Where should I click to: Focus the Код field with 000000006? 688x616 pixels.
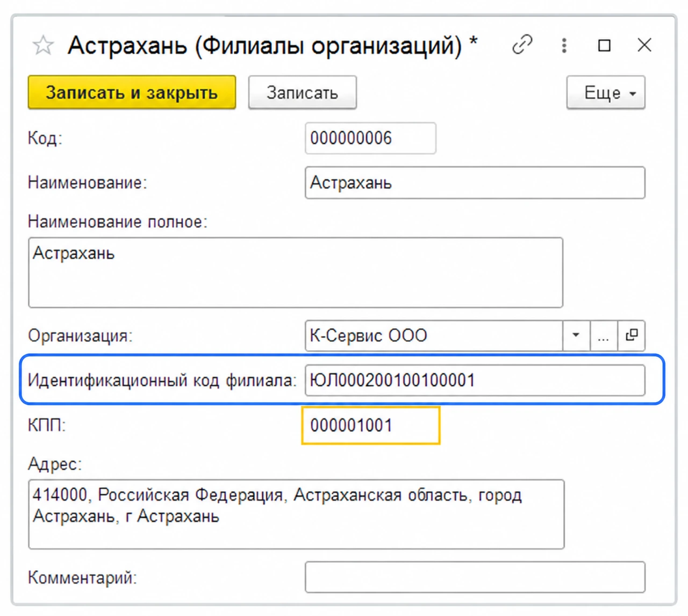pyautogui.click(x=370, y=138)
